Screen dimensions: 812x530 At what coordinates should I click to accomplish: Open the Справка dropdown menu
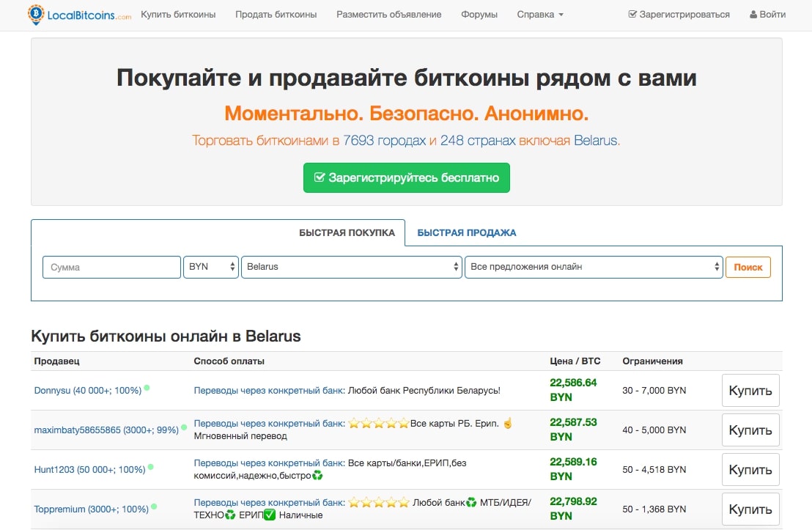click(x=539, y=14)
